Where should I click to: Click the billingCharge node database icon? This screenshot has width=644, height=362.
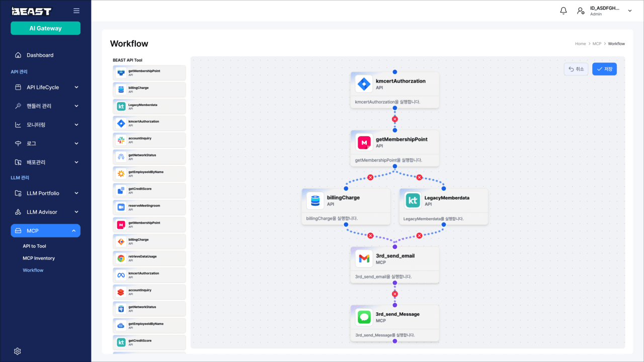[x=315, y=201]
